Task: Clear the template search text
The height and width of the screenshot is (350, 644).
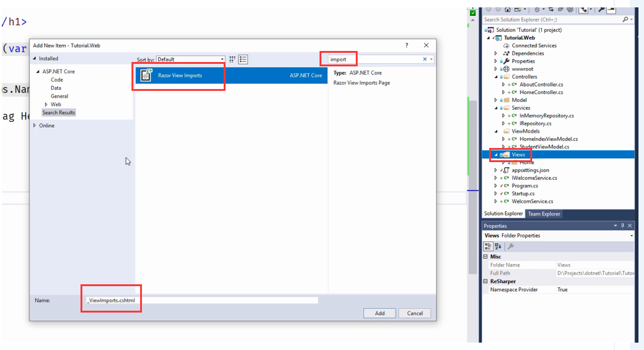Action: [x=425, y=59]
